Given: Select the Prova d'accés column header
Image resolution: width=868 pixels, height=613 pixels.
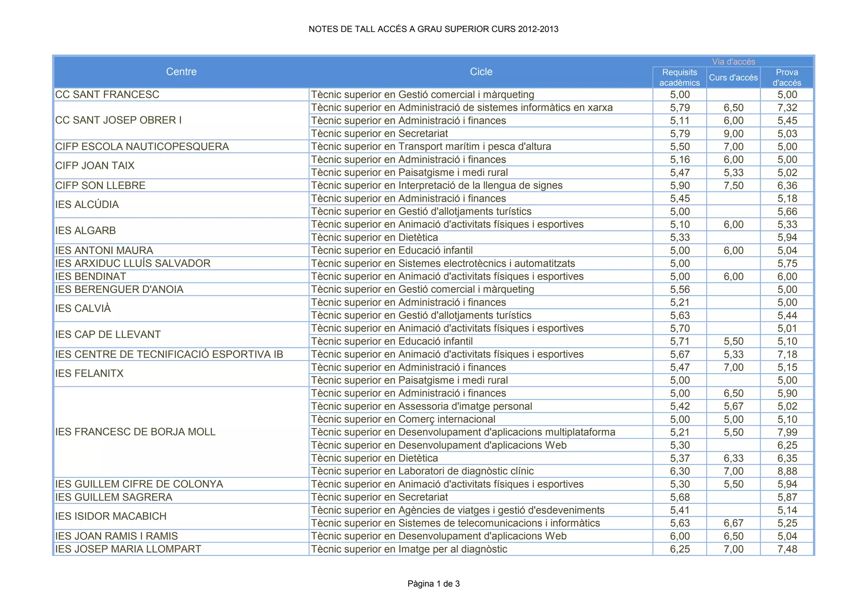Looking at the screenshot, I should point(787,78).
